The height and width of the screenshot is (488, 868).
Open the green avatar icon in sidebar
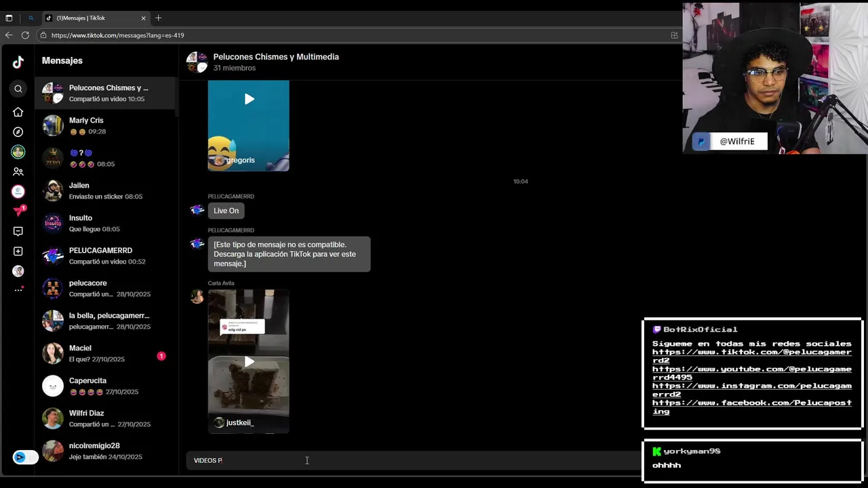pos(18,152)
